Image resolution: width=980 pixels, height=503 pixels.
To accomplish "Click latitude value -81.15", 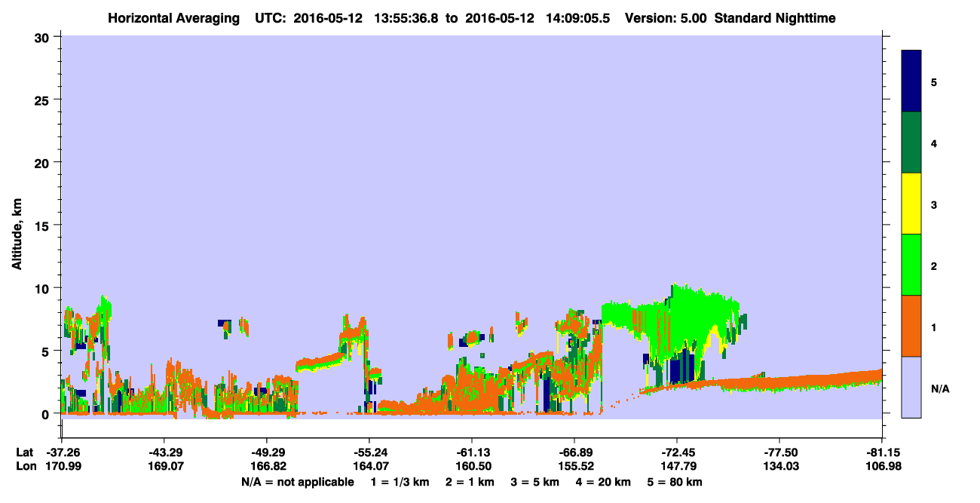I will tap(882, 452).
